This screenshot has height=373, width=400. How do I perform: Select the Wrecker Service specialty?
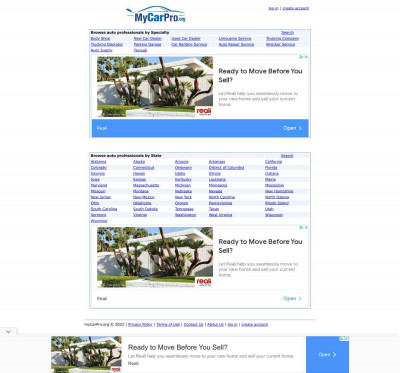pyautogui.click(x=280, y=45)
